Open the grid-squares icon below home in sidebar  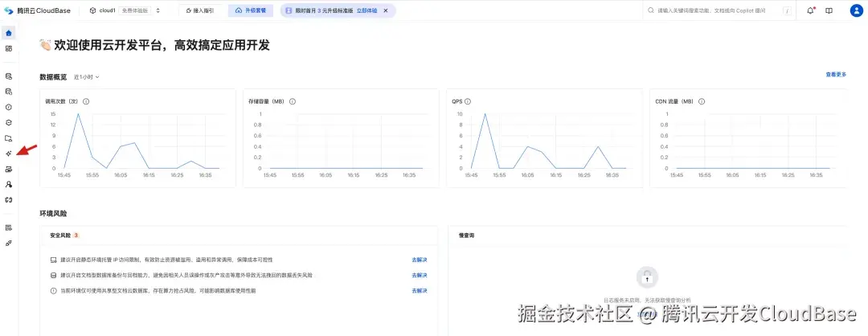pyautogui.click(x=8, y=49)
